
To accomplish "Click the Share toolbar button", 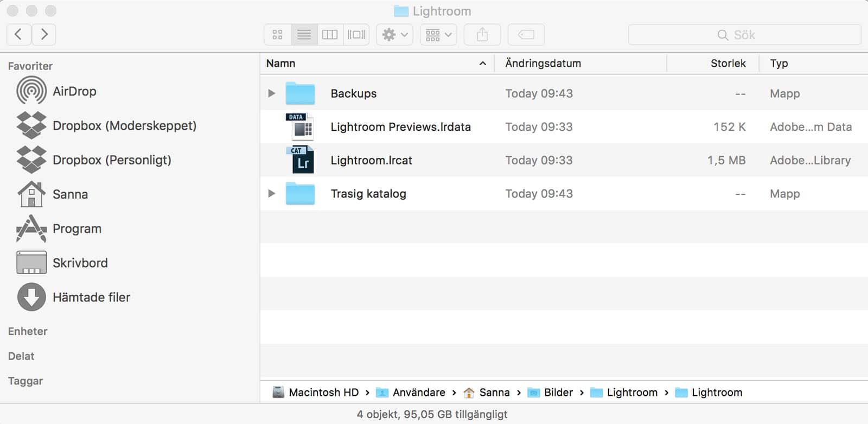I will 482,35.
